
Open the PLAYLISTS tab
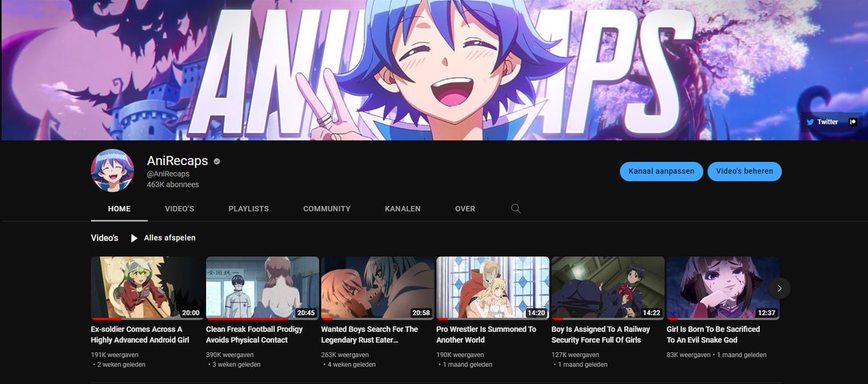(x=249, y=209)
